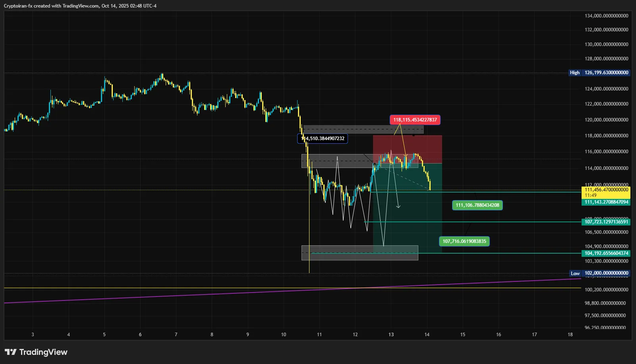Select the 114,510.3844907232 callout label
The height and width of the screenshot is (364, 636).
click(323, 139)
